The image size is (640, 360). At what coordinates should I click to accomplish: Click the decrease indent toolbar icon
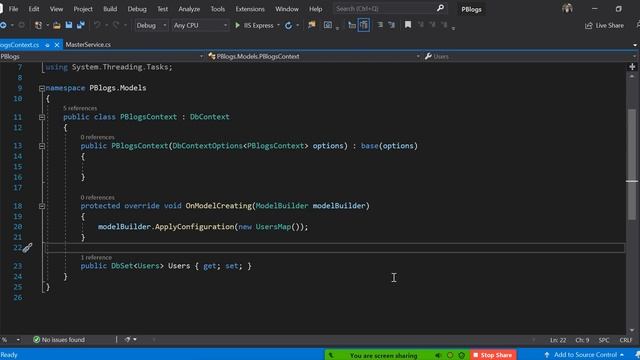coord(351,25)
